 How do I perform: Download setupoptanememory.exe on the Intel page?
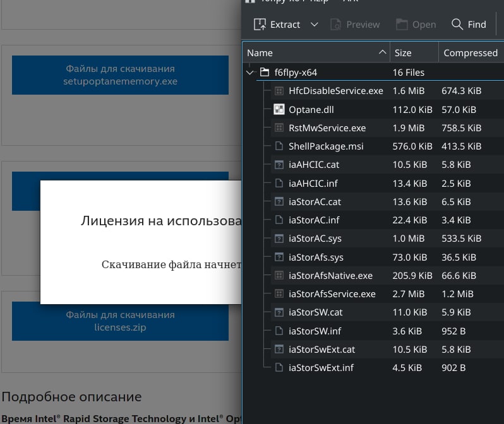pos(120,75)
